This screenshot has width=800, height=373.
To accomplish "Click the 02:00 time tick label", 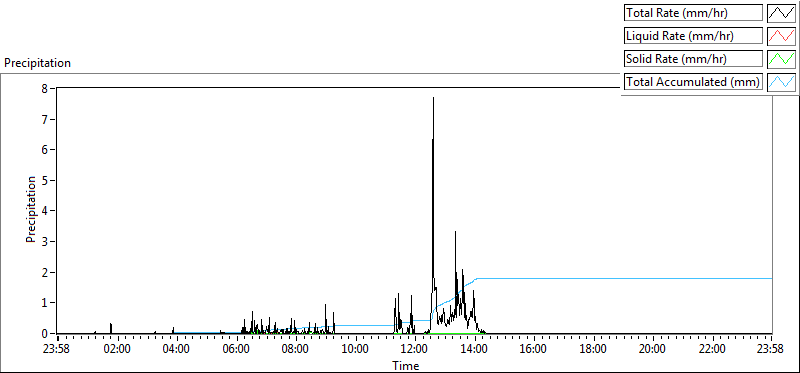I will (x=117, y=350).
